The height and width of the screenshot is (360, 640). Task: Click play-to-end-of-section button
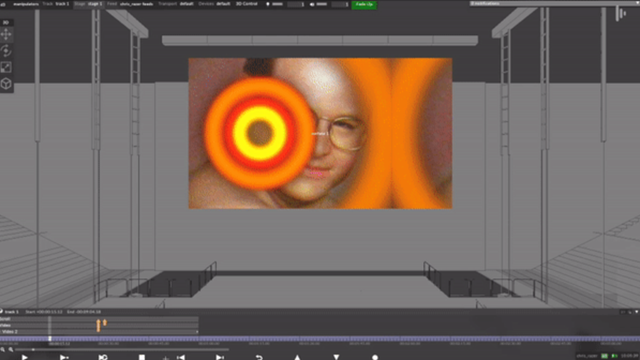tap(64, 358)
